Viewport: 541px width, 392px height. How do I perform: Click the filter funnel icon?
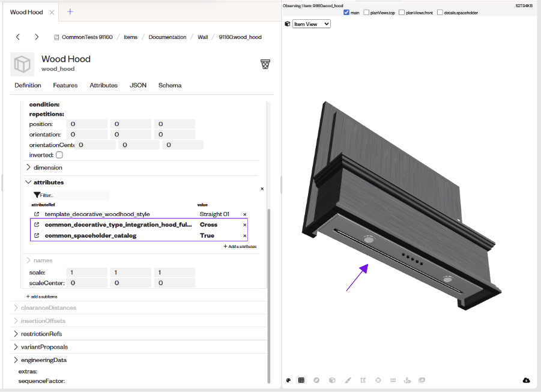pyautogui.click(x=37, y=195)
